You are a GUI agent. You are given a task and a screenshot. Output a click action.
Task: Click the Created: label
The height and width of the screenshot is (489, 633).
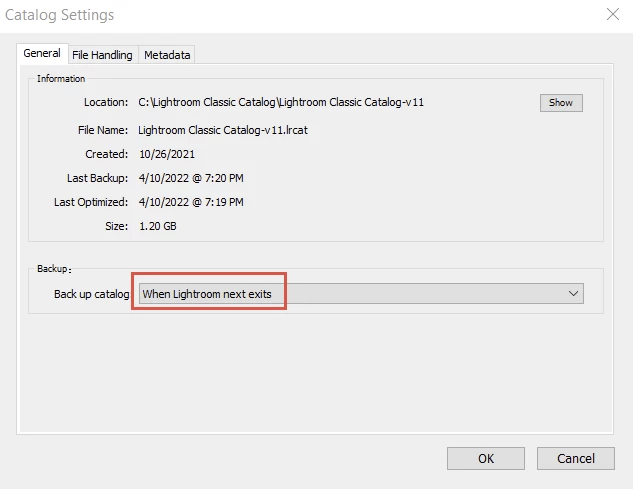(x=107, y=154)
